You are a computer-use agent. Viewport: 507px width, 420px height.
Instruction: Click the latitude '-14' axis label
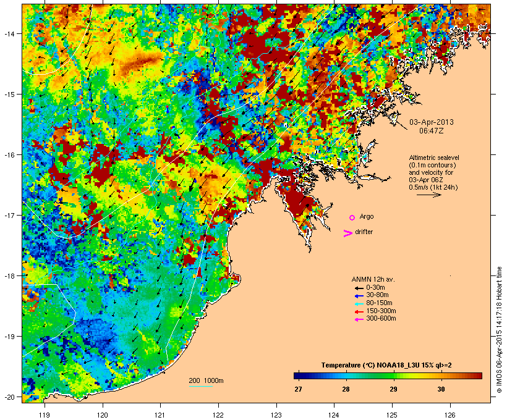coord(9,33)
